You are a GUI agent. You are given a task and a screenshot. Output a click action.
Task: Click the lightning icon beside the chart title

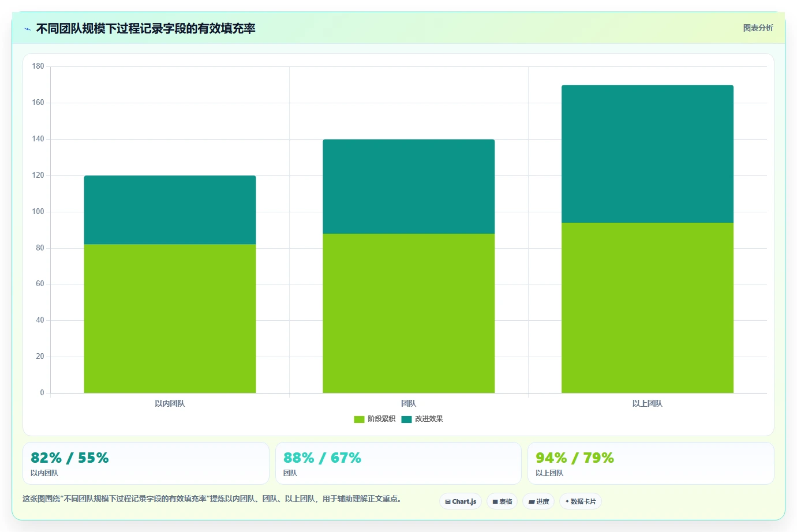click(27, 29)
